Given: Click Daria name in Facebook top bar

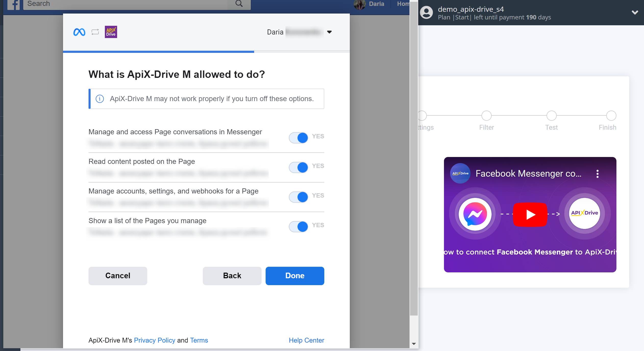Looking at the screenshot, I should point(377,4).
